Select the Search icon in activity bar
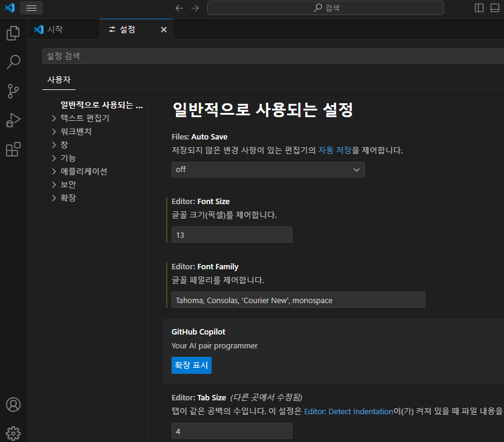The height and width of the screenshot is (442, 504). coord(13,62)
